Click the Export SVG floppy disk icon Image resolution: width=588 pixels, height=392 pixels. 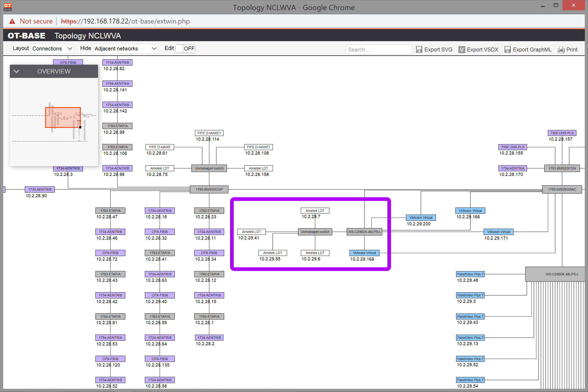419,49
